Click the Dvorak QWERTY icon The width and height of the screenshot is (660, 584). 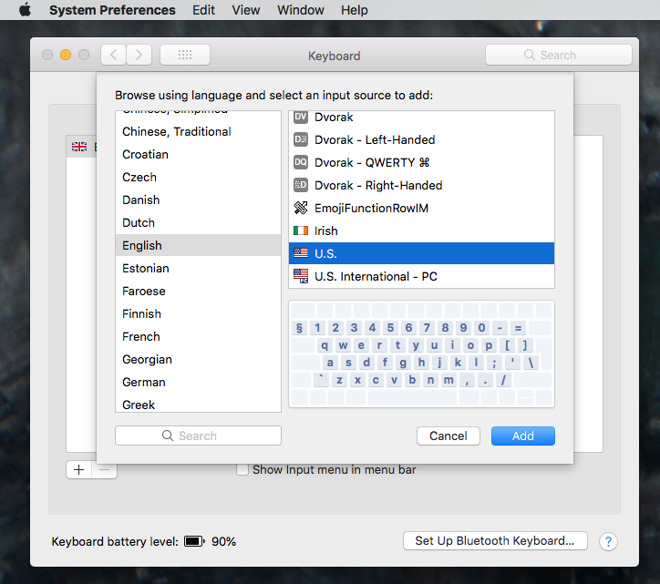301,162
